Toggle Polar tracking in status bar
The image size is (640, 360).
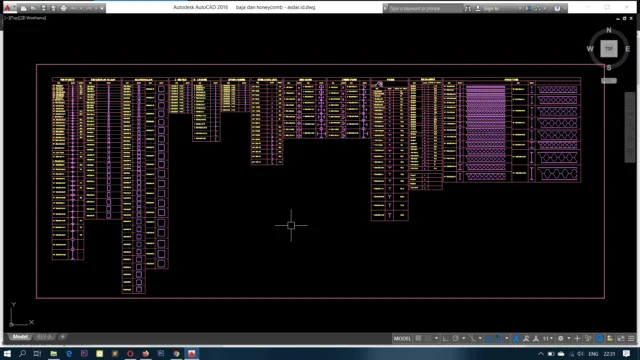pyautogui.click(x=456, y=338)
